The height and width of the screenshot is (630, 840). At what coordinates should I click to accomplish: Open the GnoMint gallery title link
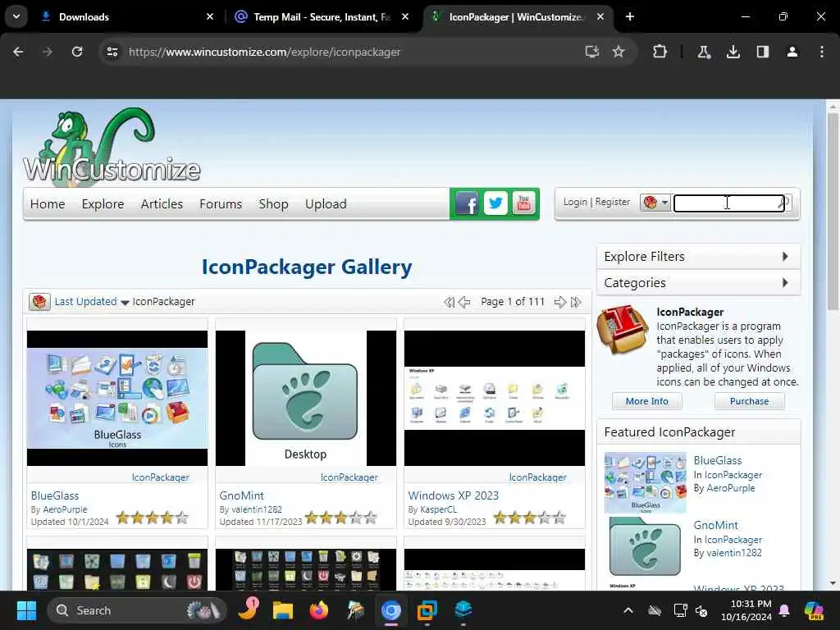tap(242, 495)
